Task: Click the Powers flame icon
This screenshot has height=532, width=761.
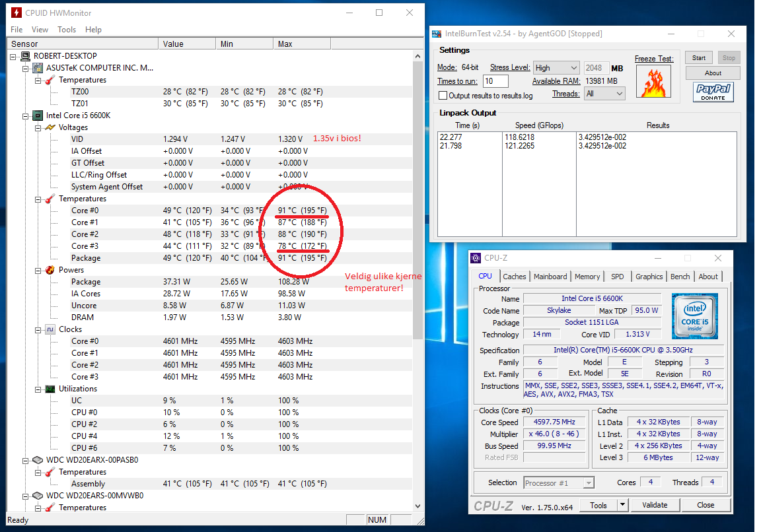Action: point(50,270)
